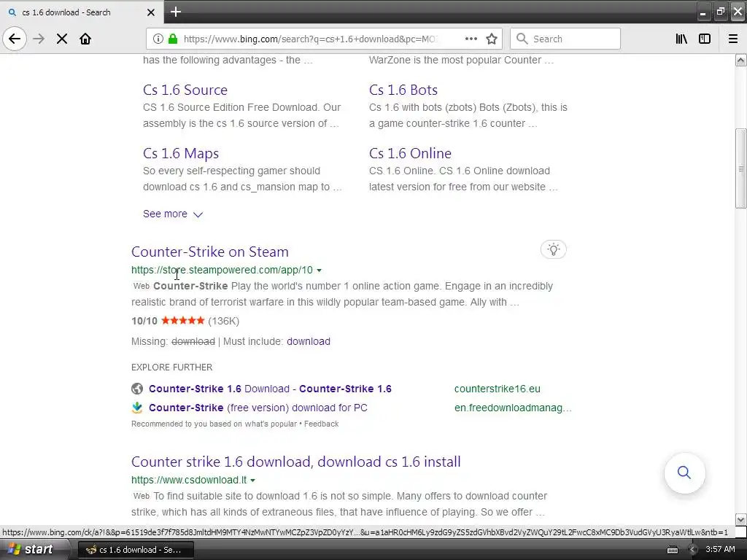
Task: Click the cs 1.6 download taskbar button
Action: click(x=136, y=550)
